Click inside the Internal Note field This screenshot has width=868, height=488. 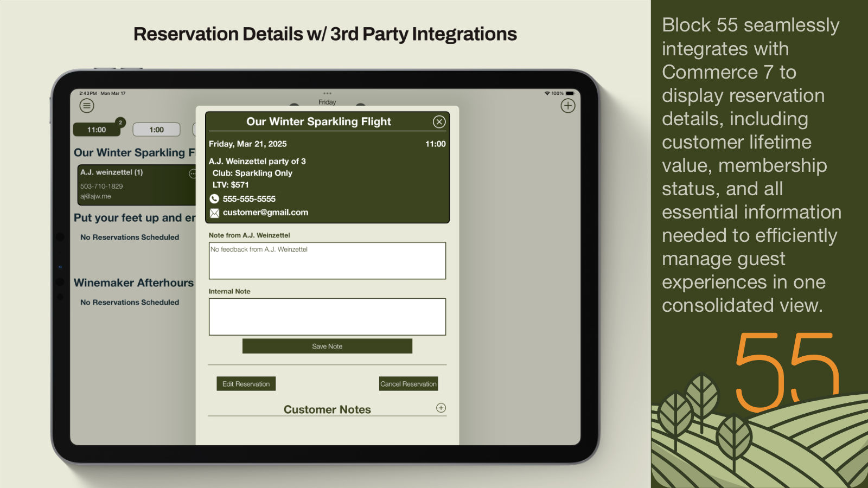(x=327, y=317)
